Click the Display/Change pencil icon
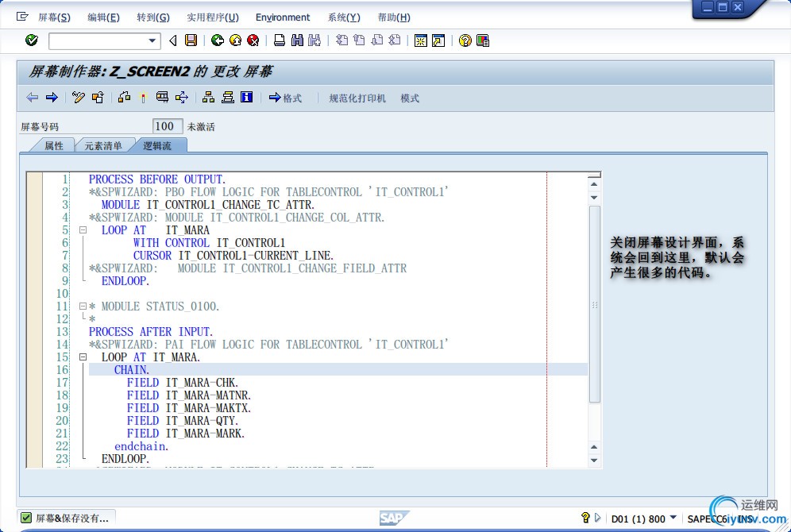This screenshot has height=532, width=791. tap(79, 98)
